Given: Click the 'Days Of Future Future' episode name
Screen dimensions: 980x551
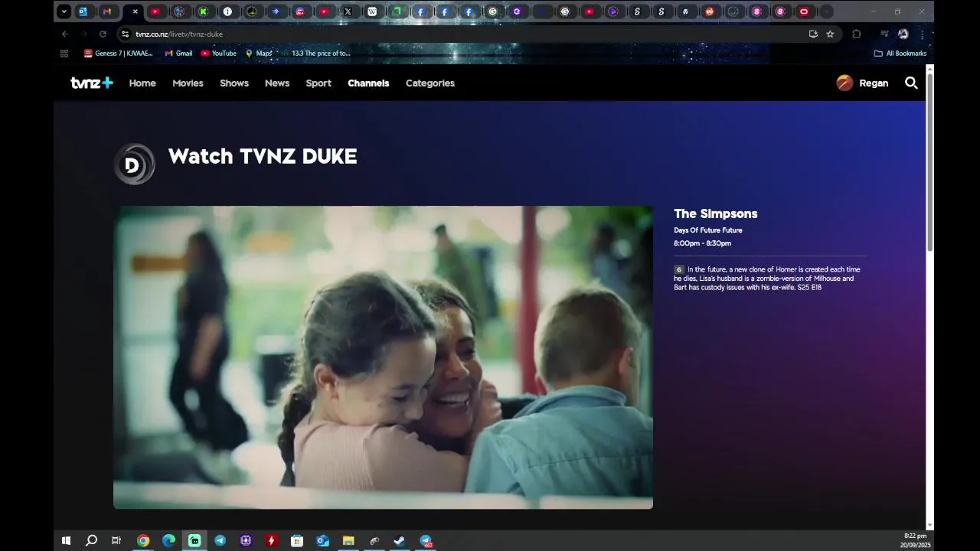Looking at the screenshot, I should (x=708, y=230).
